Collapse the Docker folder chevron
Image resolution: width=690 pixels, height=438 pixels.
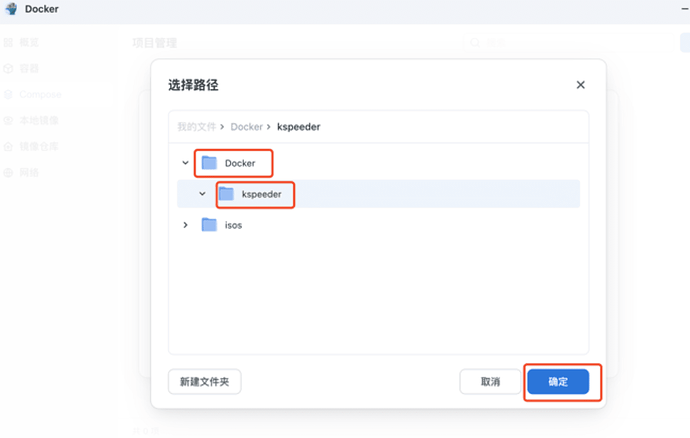[x=186, y=163]
